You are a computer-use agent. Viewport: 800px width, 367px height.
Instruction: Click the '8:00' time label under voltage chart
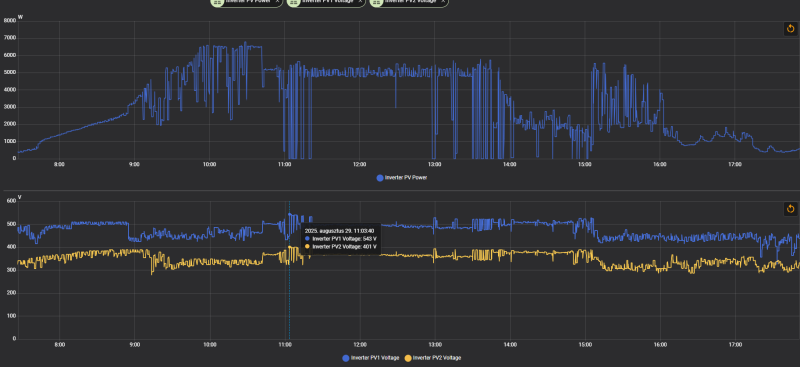[x=59, y=345]
